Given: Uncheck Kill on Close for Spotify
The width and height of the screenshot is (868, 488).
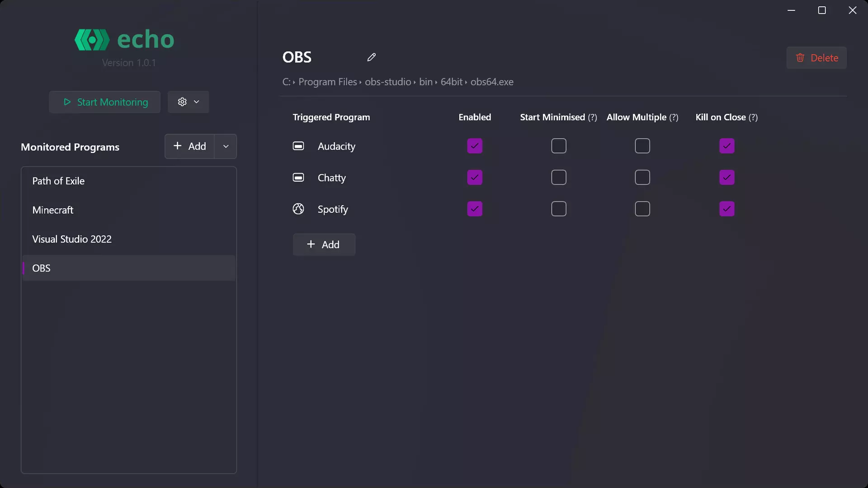Looking at the screenshot, I should [x=727, y=209].
